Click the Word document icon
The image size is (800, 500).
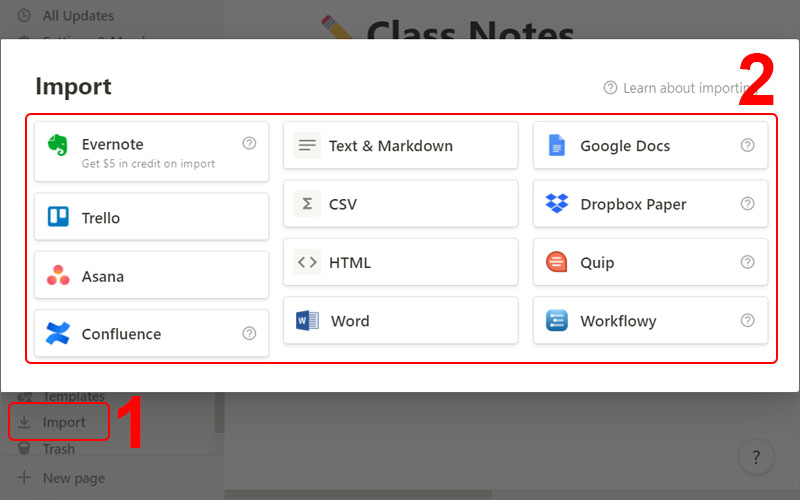[307, 321]
